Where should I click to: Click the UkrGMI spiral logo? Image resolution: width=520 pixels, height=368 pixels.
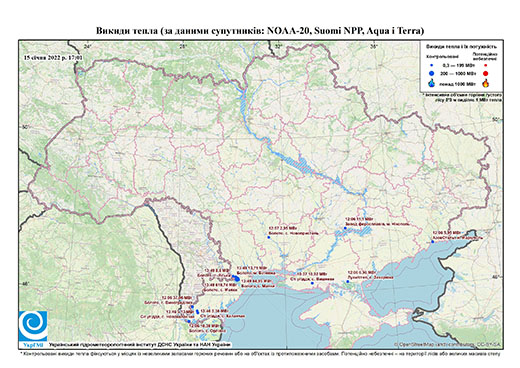[x=33, y=327]
